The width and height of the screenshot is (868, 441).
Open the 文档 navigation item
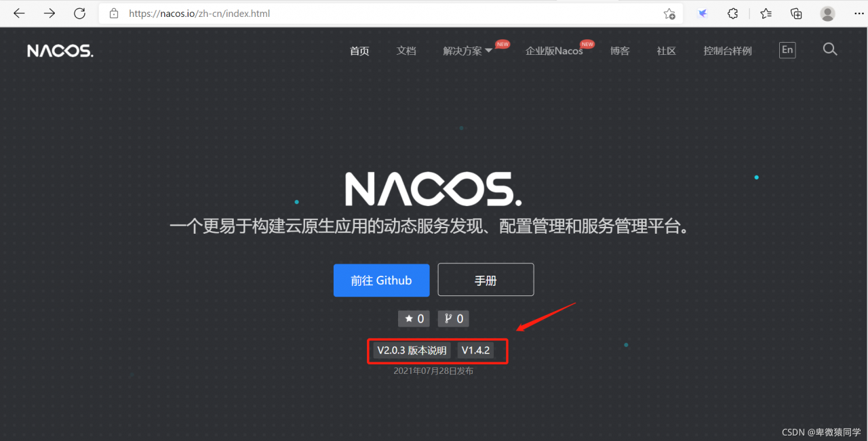pyautogui.click(x=406, y=51)
